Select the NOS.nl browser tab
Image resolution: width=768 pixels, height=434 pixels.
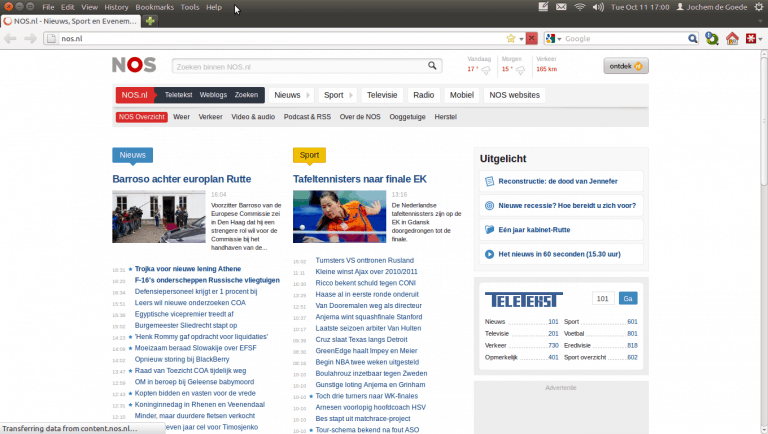(x=71, y=21)
